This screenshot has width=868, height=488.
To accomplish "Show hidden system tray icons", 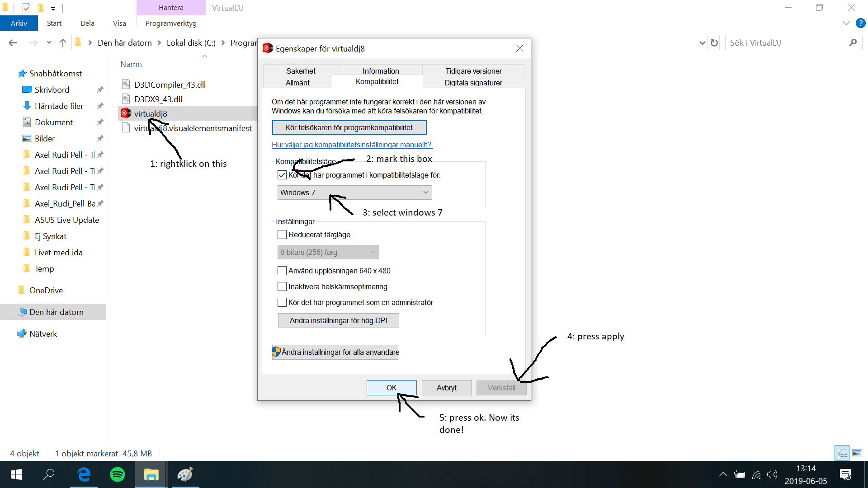I will (x=723, y=474).
